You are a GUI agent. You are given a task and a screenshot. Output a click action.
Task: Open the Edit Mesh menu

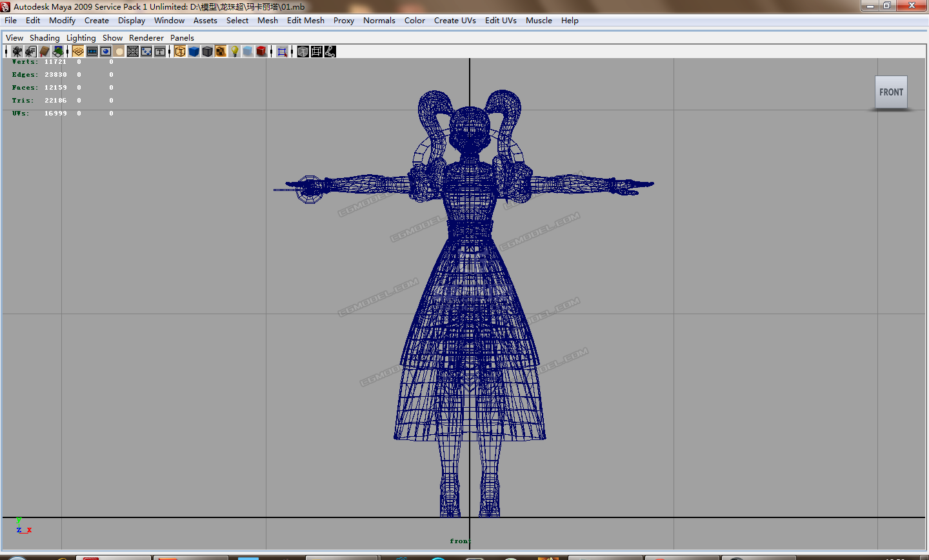point(306,20)
